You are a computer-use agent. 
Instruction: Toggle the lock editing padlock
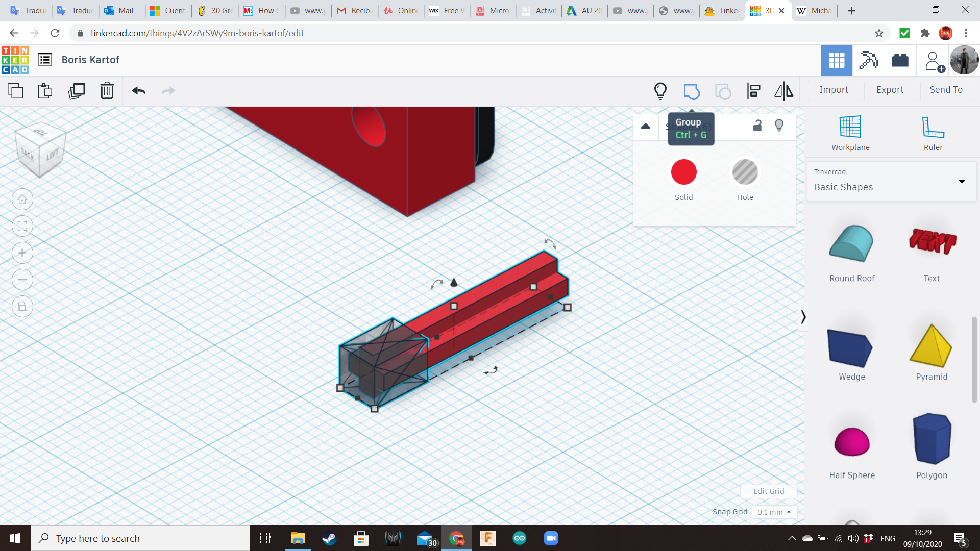tap(757, 126)
